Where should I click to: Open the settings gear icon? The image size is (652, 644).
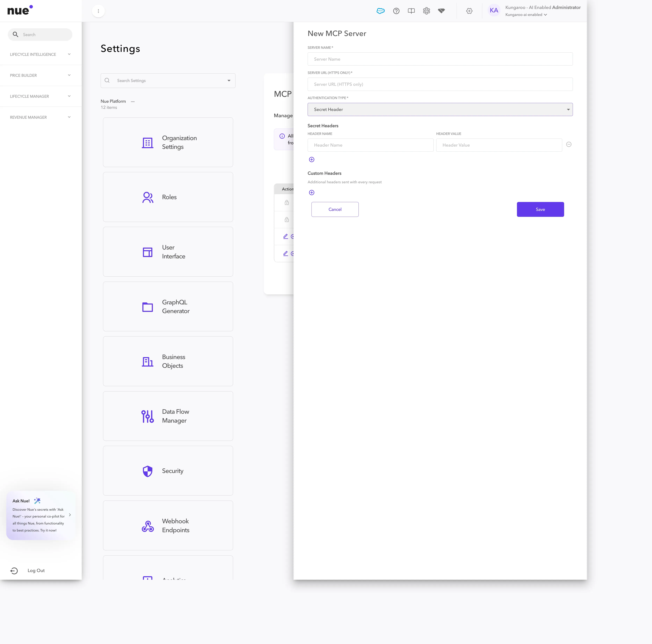469,11
